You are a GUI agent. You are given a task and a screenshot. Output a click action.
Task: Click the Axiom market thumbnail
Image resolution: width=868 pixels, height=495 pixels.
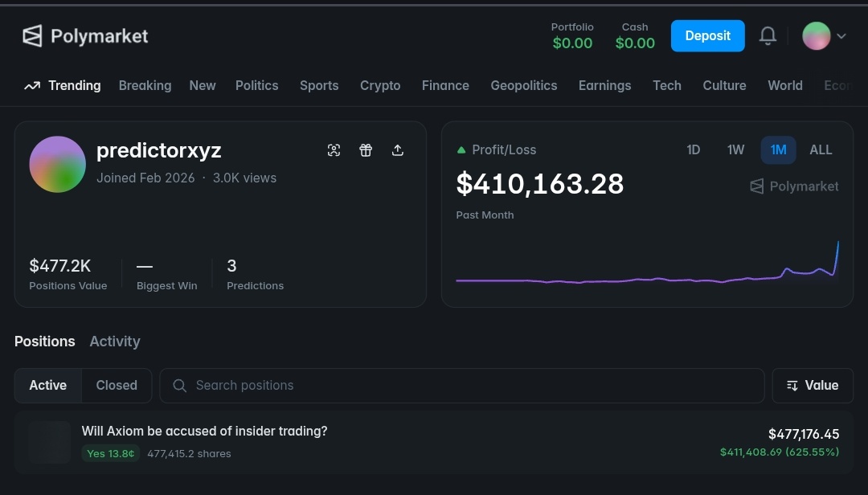click(x=49, y=442)
